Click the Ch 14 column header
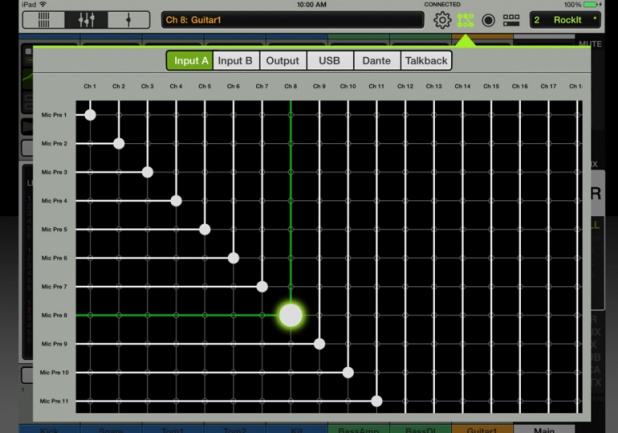 click(463, 86)
